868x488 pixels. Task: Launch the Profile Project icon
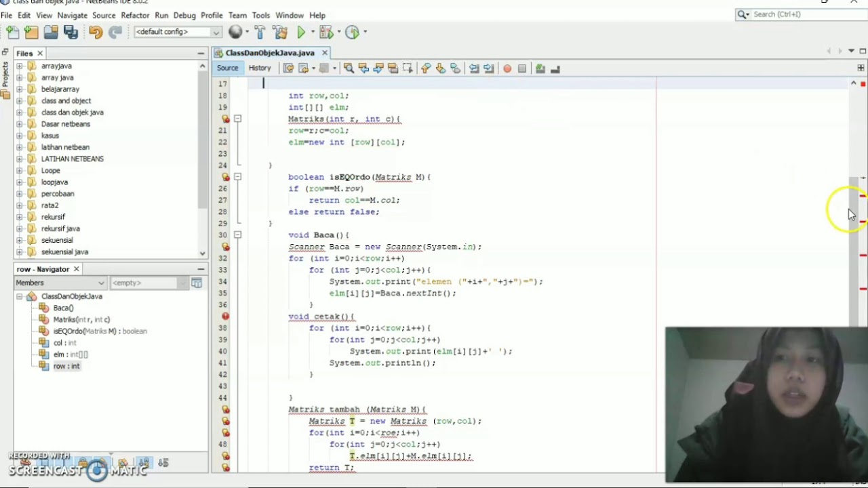pyautogui.click(x=352, y=32)
